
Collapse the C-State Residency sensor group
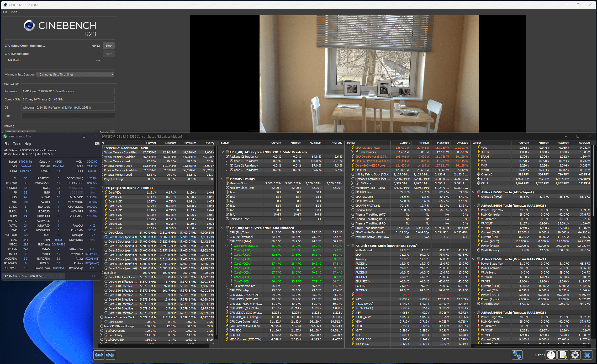point(222,152)
